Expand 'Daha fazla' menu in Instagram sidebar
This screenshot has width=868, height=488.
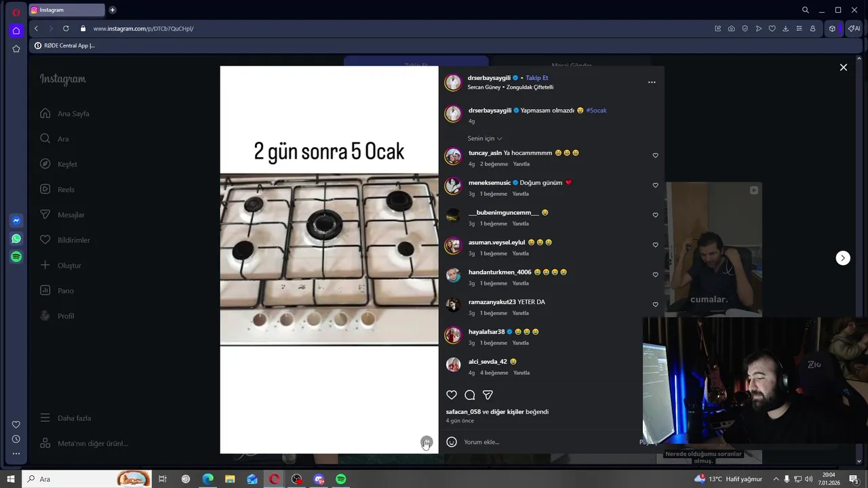click(65, 418)
